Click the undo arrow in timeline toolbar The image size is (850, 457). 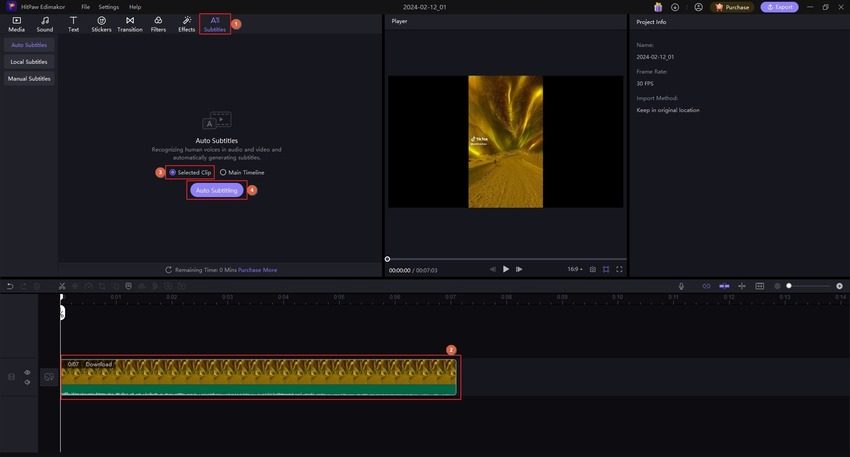[10, 286]
